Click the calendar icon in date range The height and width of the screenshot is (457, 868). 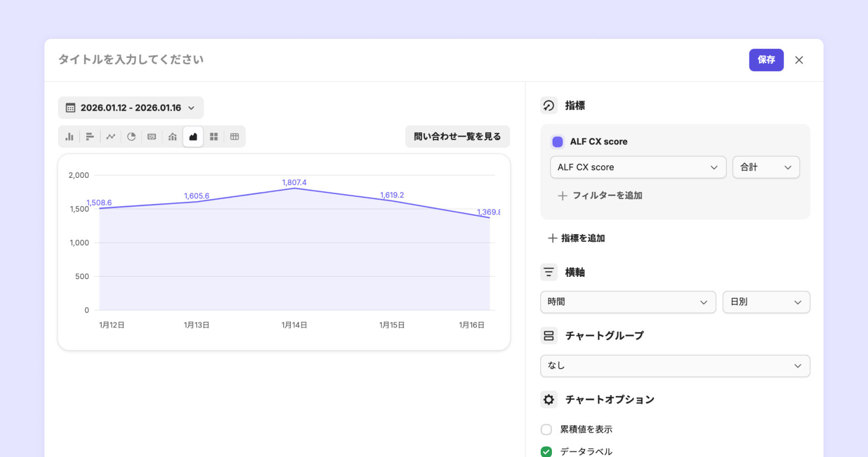tap(71, 108)
